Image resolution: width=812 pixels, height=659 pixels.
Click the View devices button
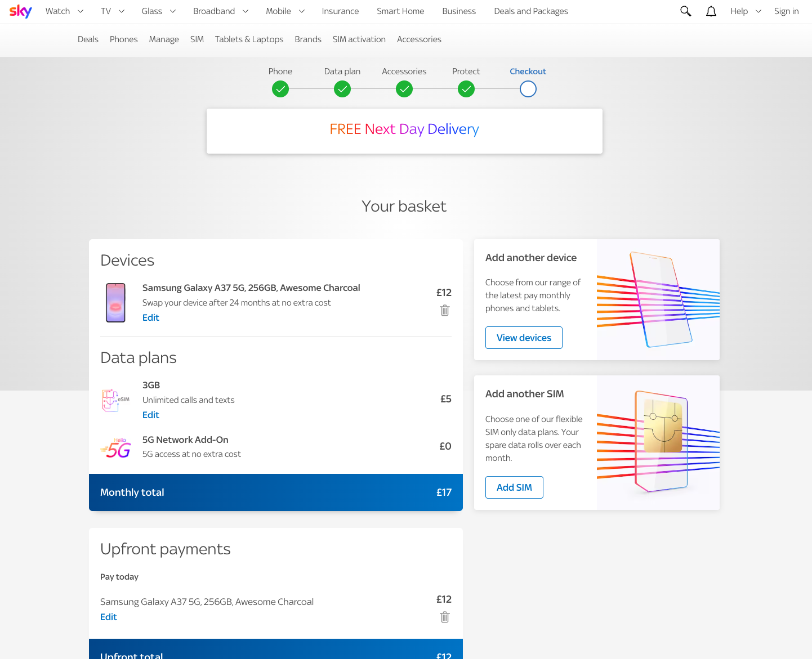click(x=524, y=338)
